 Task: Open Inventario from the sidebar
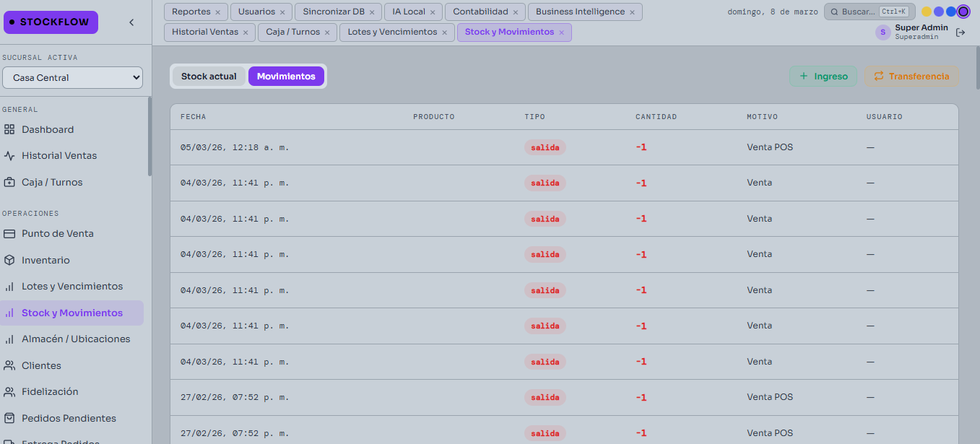[45, 261]
